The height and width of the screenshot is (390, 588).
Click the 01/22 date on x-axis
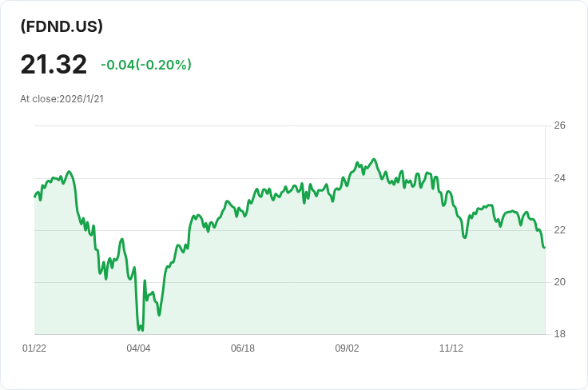coord(34,348)
